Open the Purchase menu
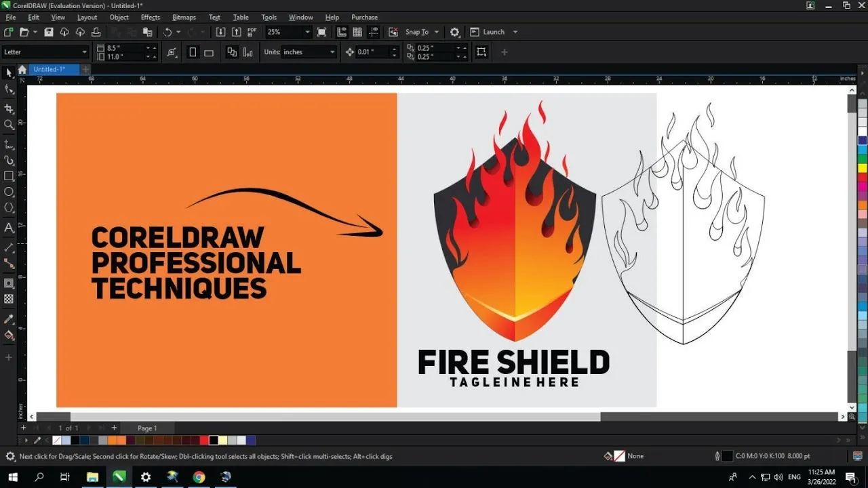This screenshot has height=488, width=868. pos(364,17)
